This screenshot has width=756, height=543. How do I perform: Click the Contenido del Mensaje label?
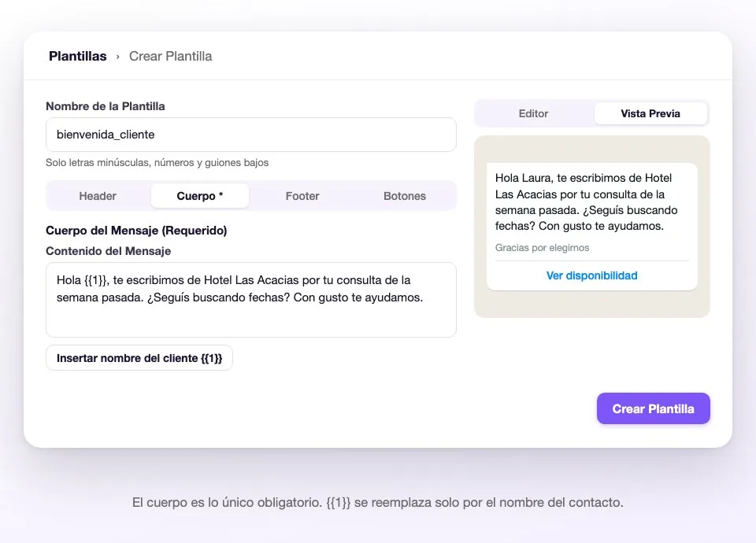(x=109, y=251)
